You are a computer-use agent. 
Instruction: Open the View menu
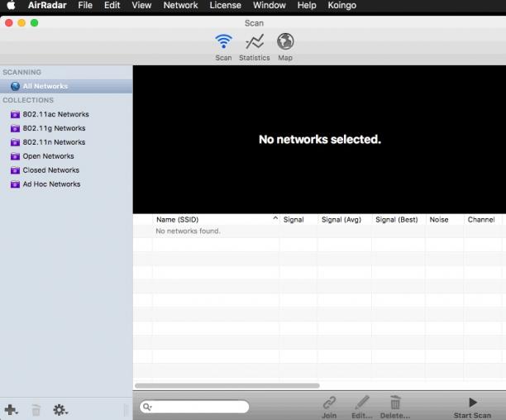click(141, 5)
